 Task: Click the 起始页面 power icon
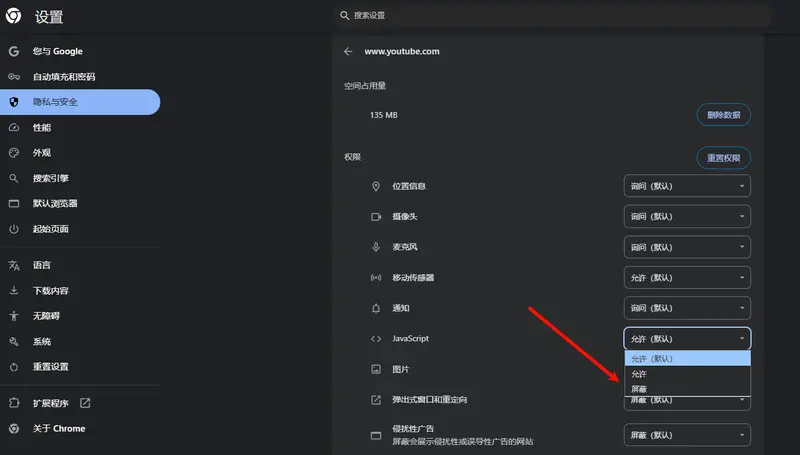point(14,229)
